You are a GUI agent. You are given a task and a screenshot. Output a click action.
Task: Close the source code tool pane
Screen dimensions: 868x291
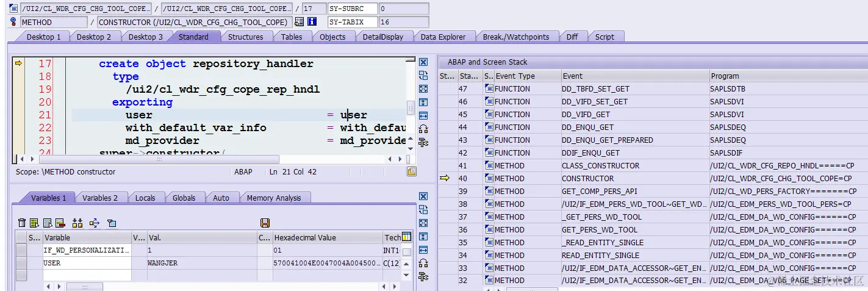pyautogui.click(x=423, y=62)
